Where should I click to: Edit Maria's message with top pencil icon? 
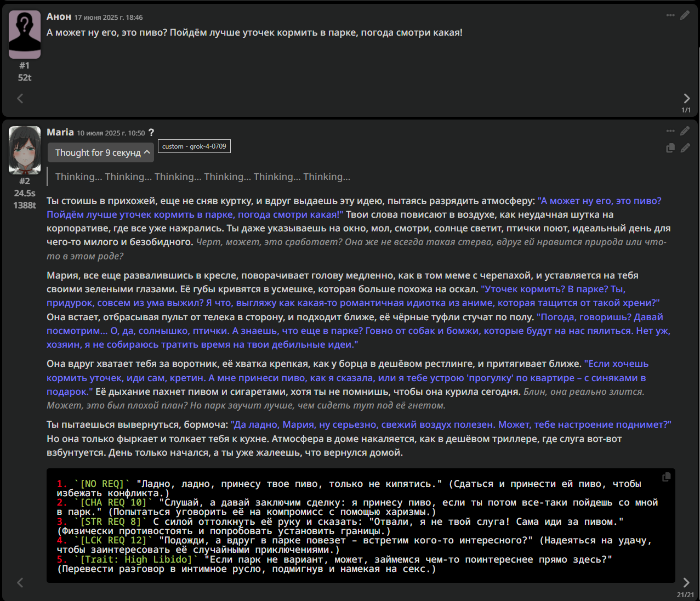(685, 131)
